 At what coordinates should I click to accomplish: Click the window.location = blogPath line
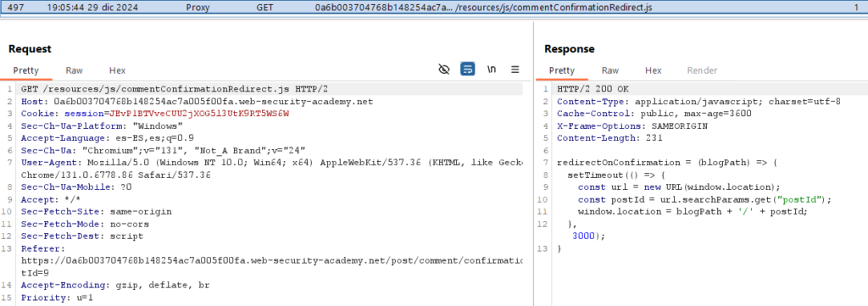[693, 211]
